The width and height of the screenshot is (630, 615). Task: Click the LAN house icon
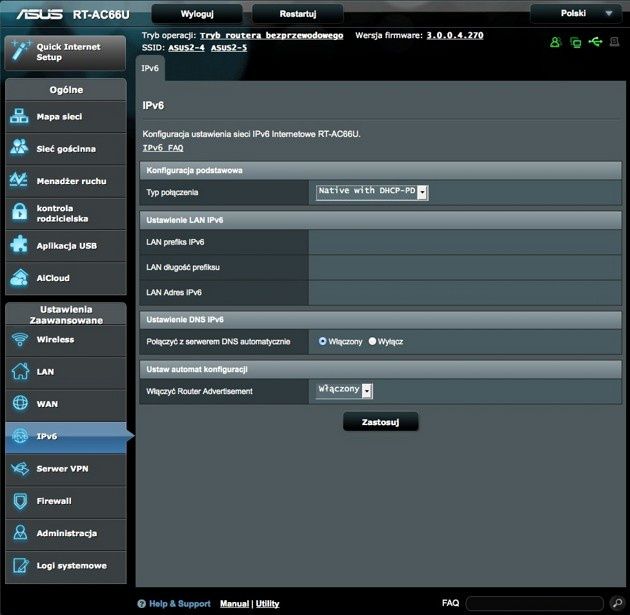[20, 371]
